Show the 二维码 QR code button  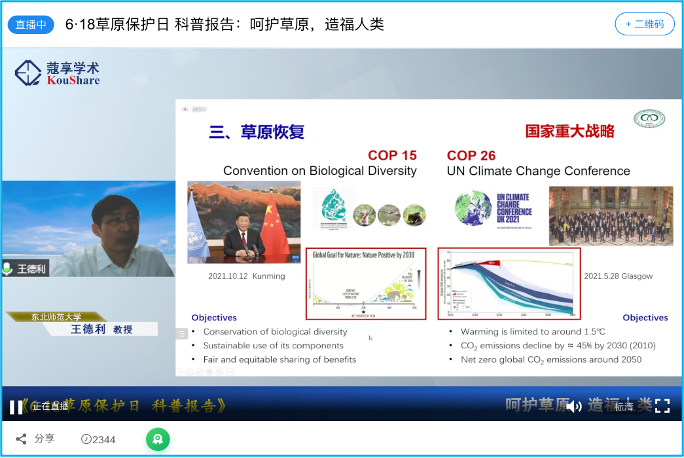[644, 24]
